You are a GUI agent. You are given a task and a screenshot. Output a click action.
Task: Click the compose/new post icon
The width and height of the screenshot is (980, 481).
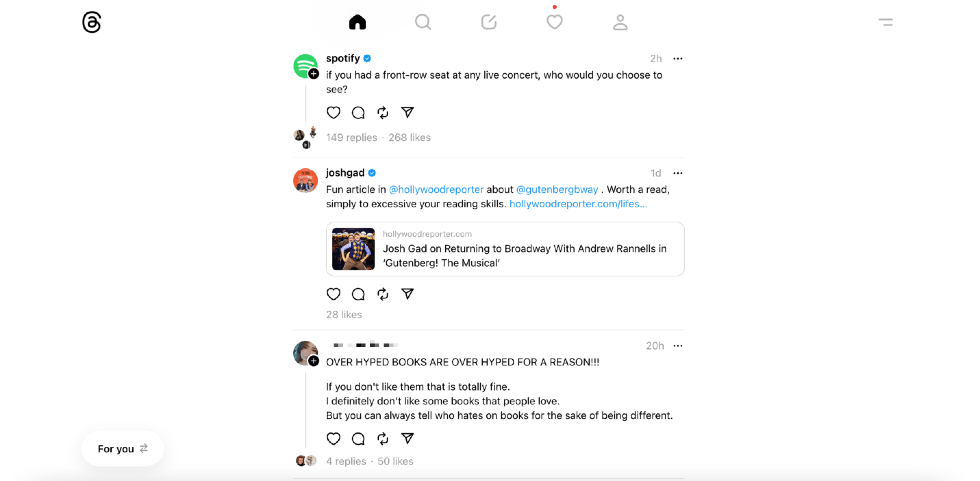489,23
